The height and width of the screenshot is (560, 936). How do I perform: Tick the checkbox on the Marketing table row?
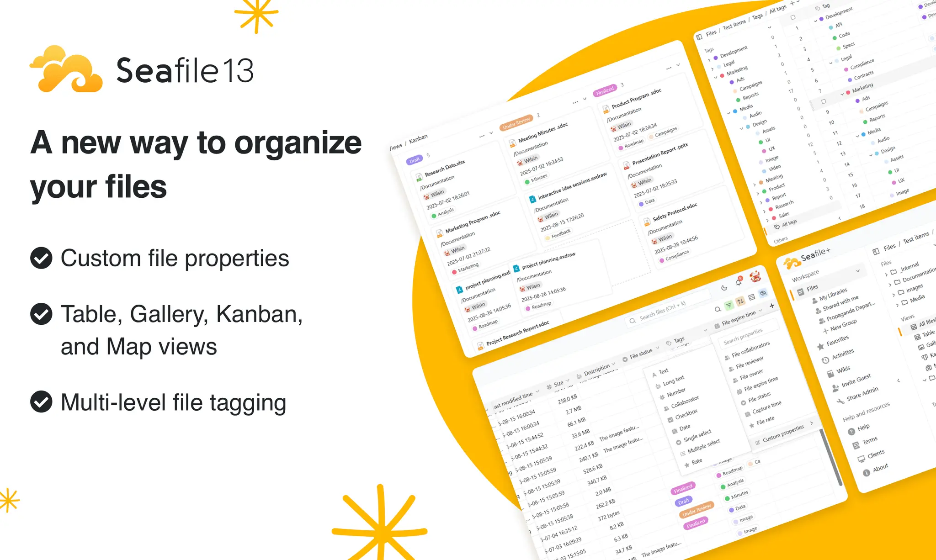pyautogui.click(x=824, y=101)
